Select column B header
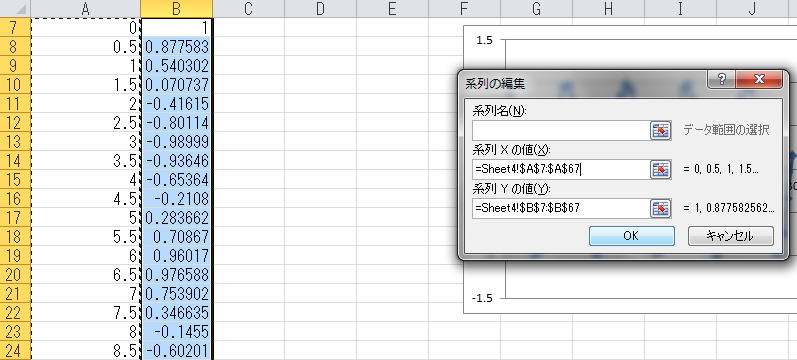 (x=176, y=9)
